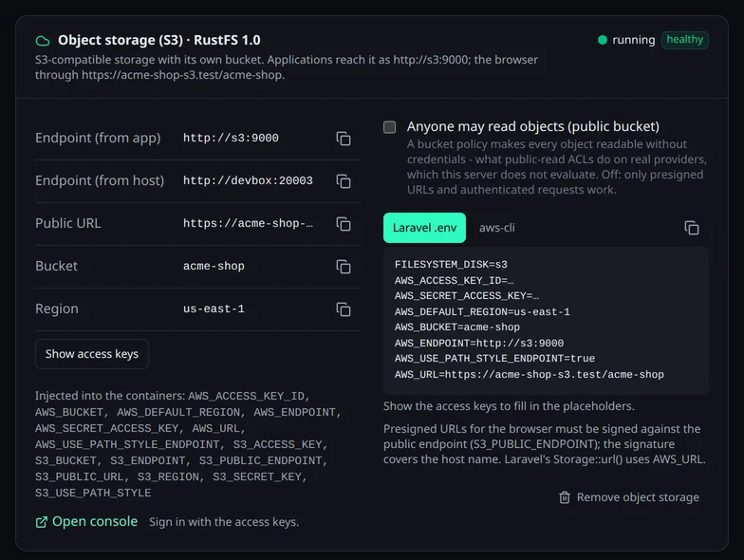
Task: Click the Anyone may read objects label
Action: [533, 127]
